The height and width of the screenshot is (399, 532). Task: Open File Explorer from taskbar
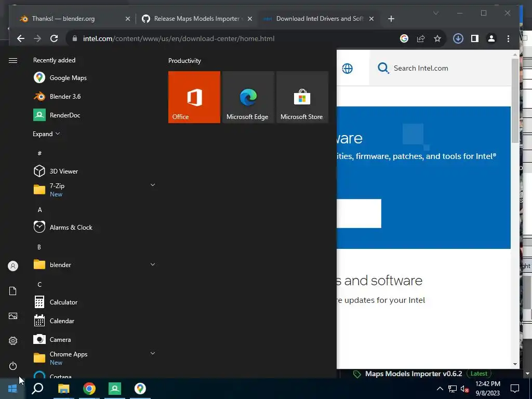click(63, 389)
